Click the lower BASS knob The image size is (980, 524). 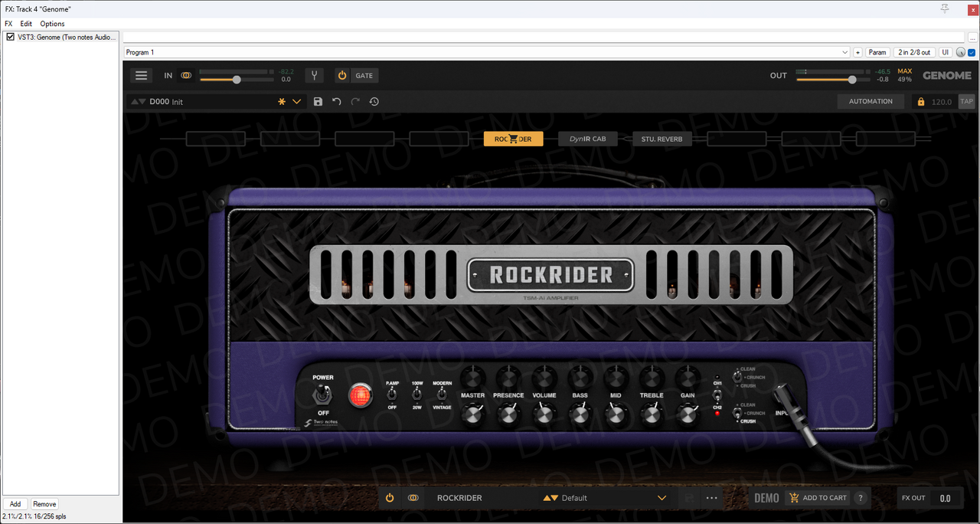coord(580,415)
